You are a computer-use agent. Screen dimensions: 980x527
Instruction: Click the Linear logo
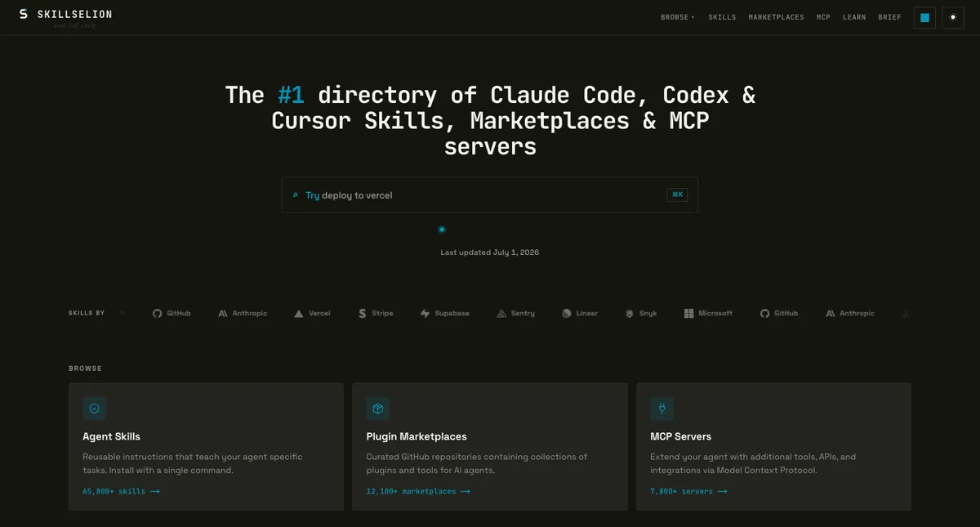tap(566, 314)
